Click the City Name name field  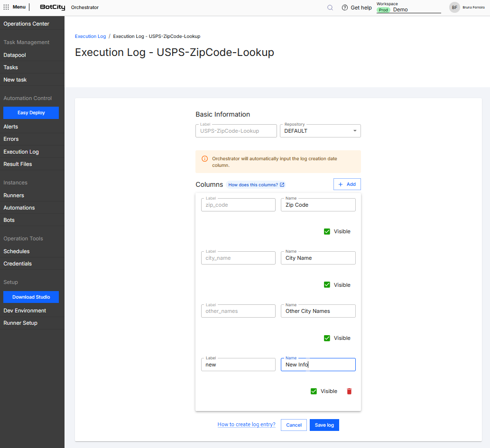tap(318, 258)
